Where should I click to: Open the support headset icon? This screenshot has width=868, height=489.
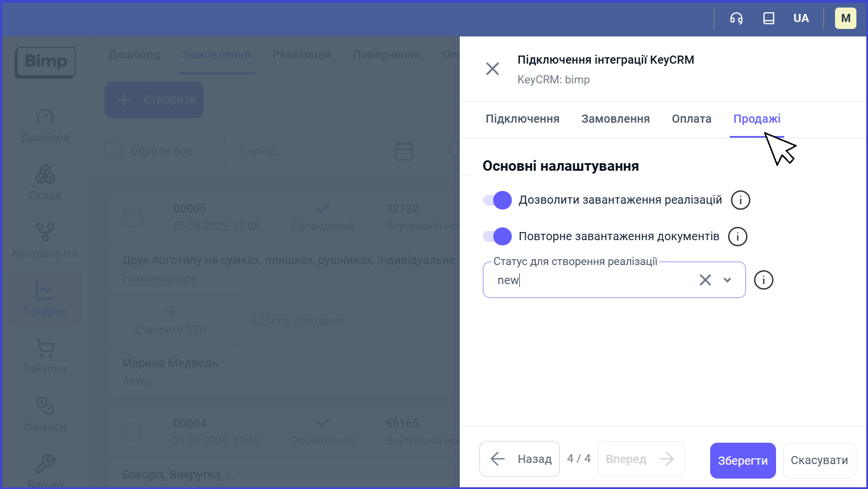coord(736,19)
